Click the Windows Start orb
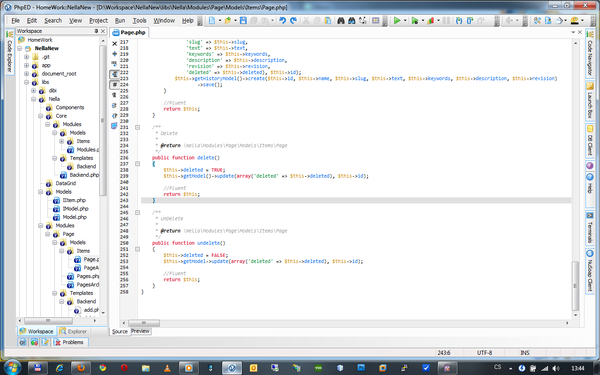Viewport: 600px width, 375px height. coord(12,368)
